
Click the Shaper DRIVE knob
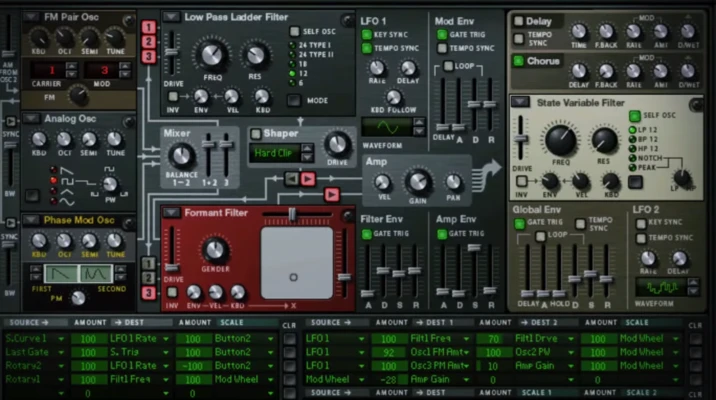coord(337,144)
